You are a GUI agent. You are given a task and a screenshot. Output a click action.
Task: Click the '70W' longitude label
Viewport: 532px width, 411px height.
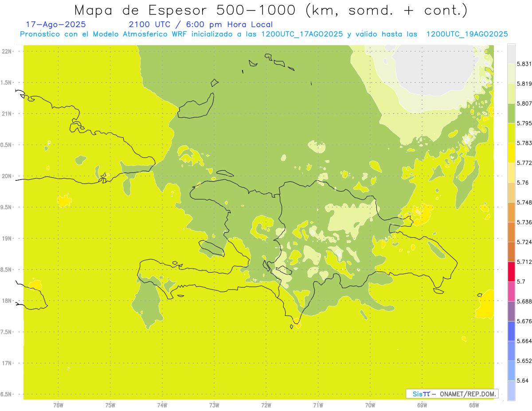tap(370, 405)
